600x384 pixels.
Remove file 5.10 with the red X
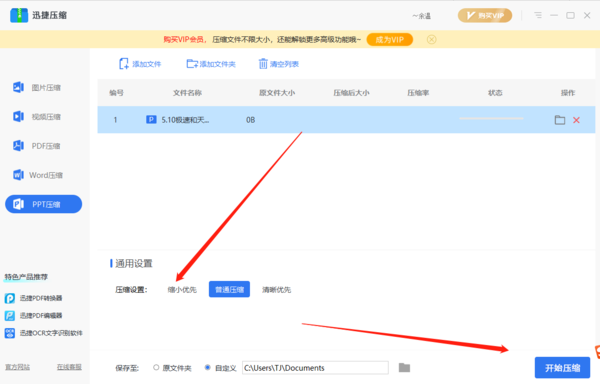[x=576, y=120]
